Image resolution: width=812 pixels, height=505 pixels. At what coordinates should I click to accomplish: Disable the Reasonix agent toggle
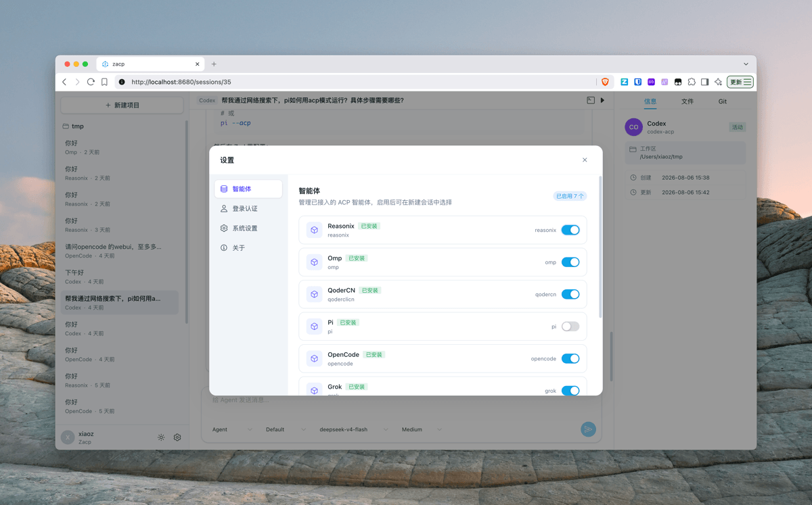[x=570, y=230]
